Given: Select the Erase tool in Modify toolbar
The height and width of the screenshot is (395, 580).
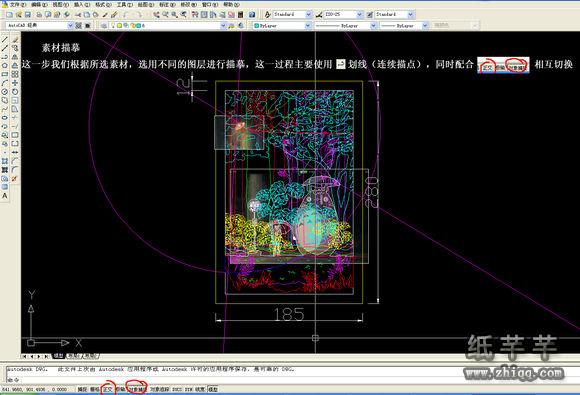Looking at the screenshot, I should coord(15,39).
